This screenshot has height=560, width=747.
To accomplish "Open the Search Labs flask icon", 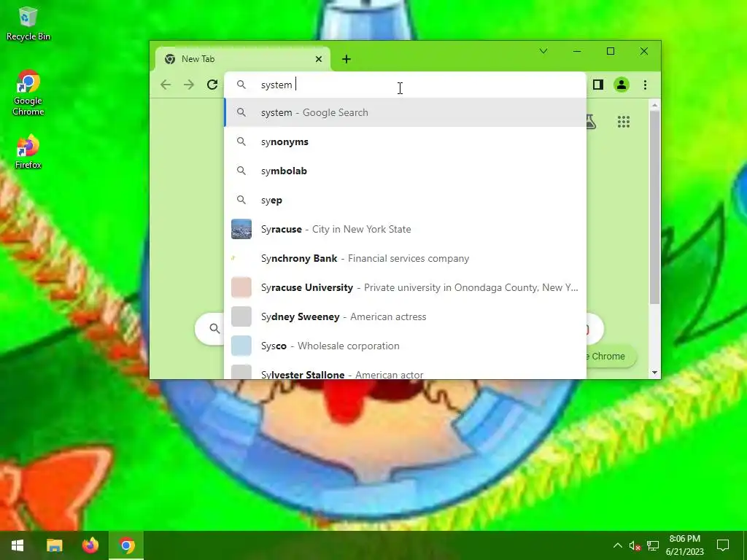I will click(591, 122).
